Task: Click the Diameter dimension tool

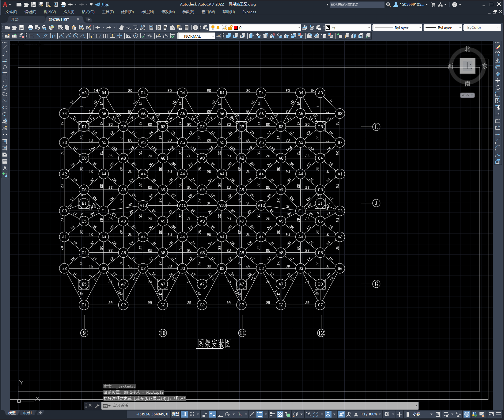Action: (76, 36)
